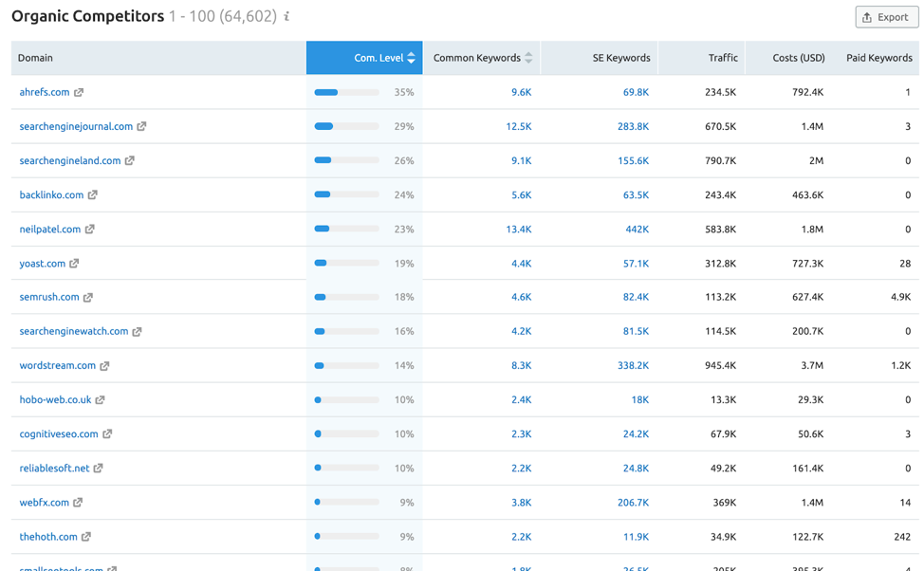
Task: Open yoast.com external link icon
Action: coord(74,263)
